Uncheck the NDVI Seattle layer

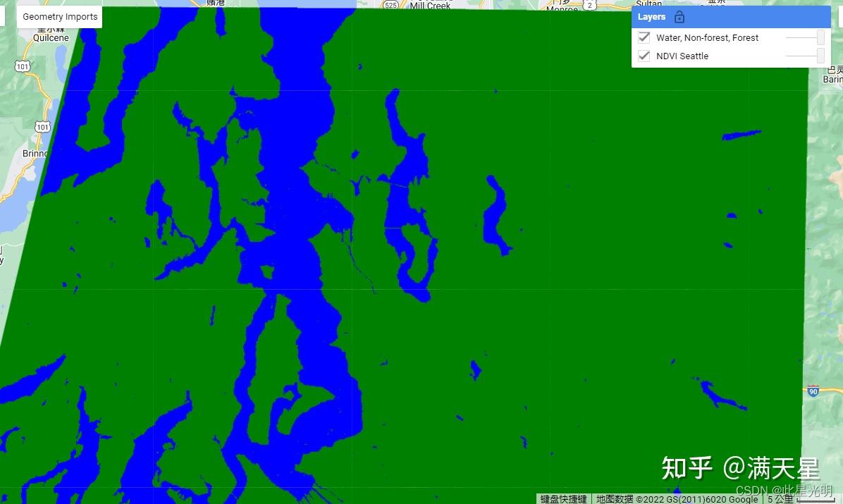(644, 56)
